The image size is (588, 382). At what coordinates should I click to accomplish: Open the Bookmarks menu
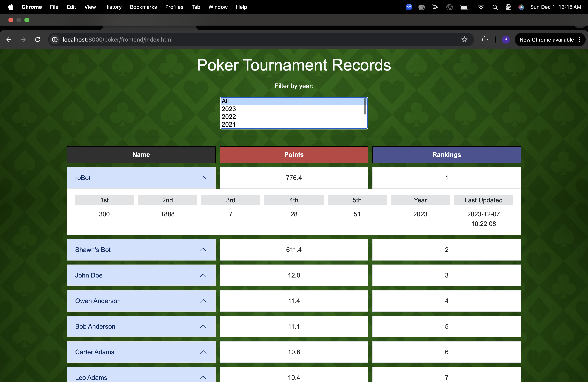click(x=143, y=7)
